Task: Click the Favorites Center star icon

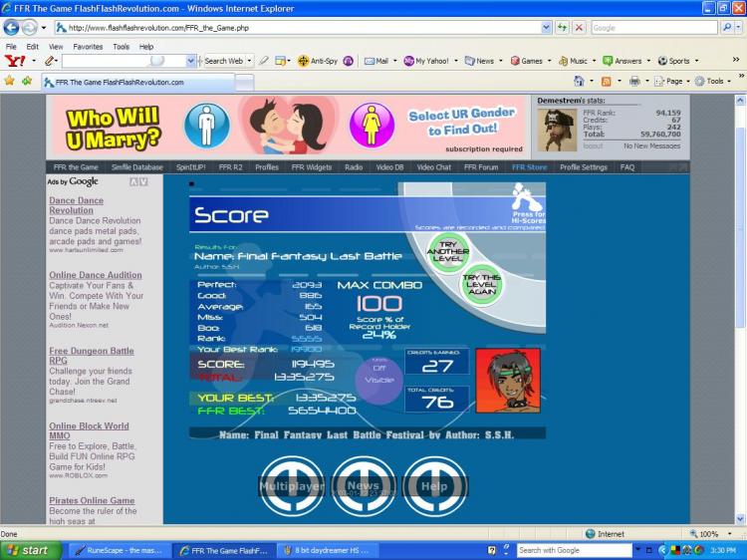Action: 10,81
